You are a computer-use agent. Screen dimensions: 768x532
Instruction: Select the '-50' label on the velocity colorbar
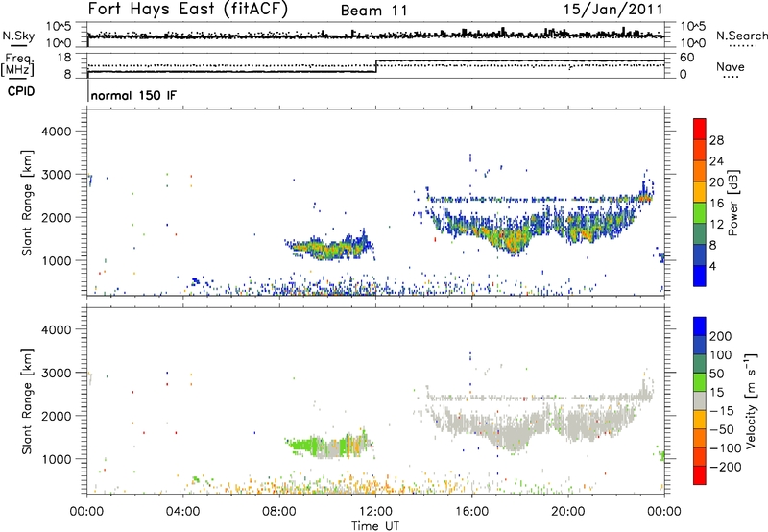(721, 429)
